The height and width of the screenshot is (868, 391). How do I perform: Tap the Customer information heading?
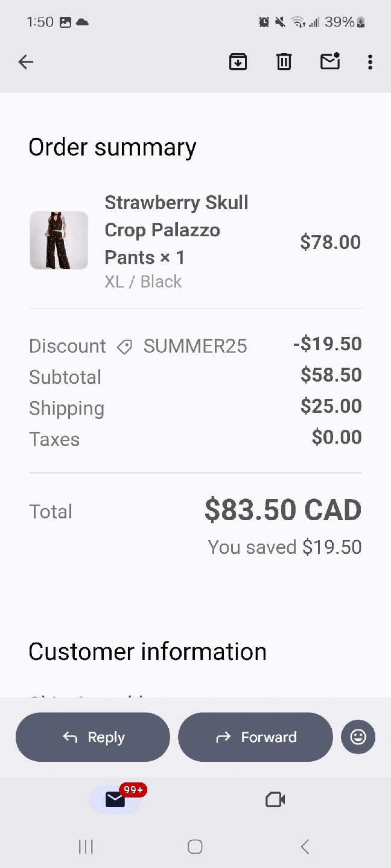[147, 652]
